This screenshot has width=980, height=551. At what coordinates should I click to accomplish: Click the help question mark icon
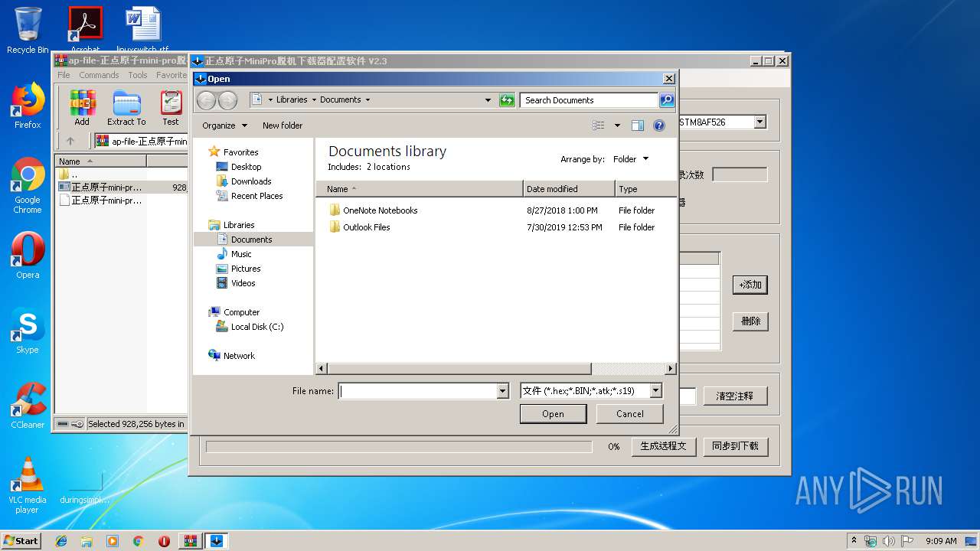pos(658,126)
